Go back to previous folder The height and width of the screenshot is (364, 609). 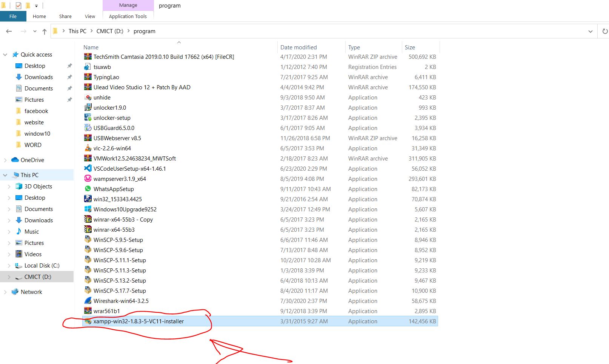click(x=9, y=31)
